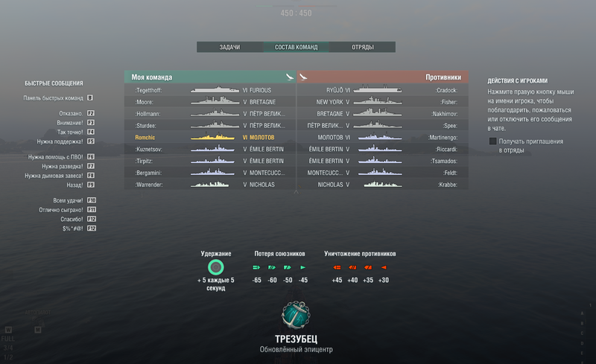
Task: Toggle the Получать приглашения в отряды checkbox
Action: pos(492,141)
